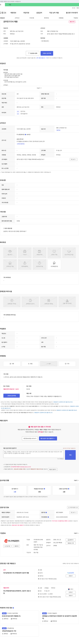Open 개인정보보호법 상세 보기
79x644 pixels.
pos(30,439)
